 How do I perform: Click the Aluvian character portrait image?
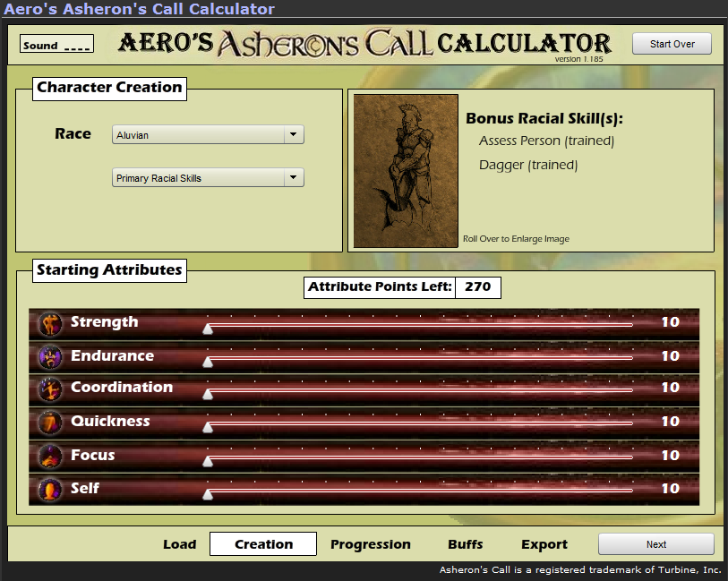(406, 170)
